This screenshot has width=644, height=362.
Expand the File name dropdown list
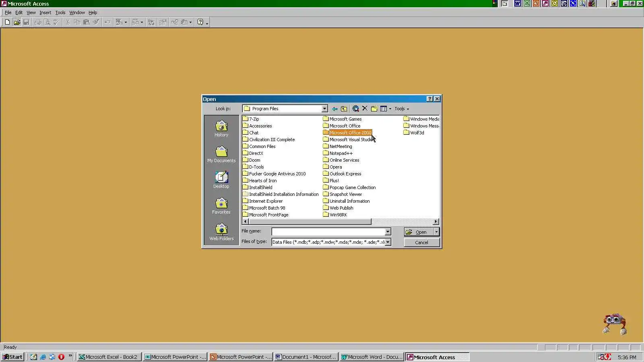click(x=388, y=232)
